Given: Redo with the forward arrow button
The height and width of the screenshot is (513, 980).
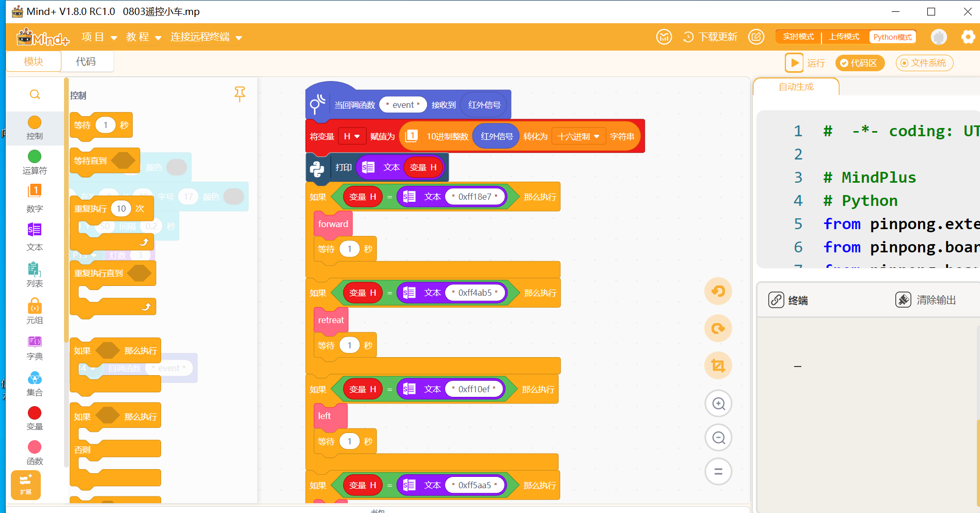Looking at the screenshot, I should point(718,328).
